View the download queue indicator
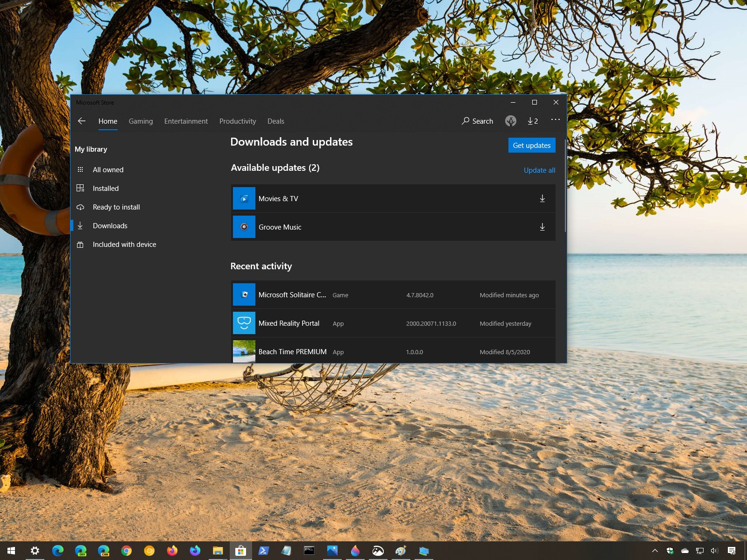747x560 pixels. (532, 121)
